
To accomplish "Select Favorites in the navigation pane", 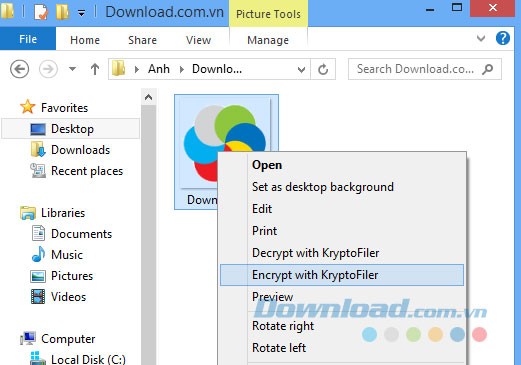I will 65,108.
